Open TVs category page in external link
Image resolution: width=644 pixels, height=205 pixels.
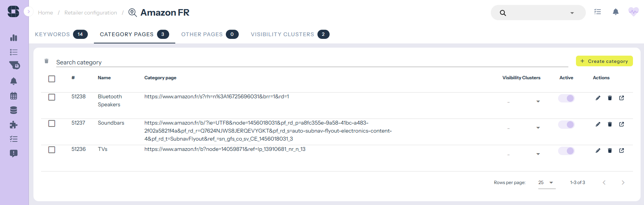(x=622, y=151)
